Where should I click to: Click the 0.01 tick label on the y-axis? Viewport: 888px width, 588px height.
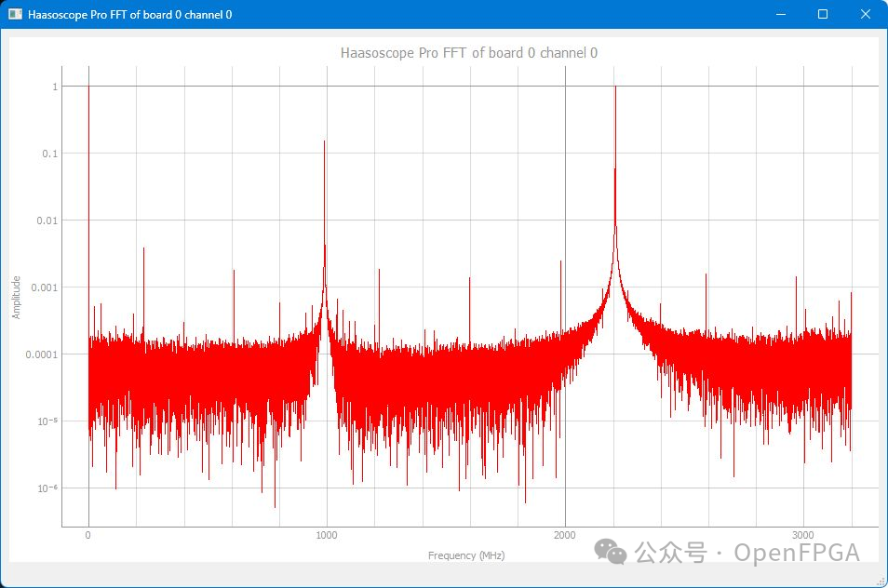pos(47,220)
